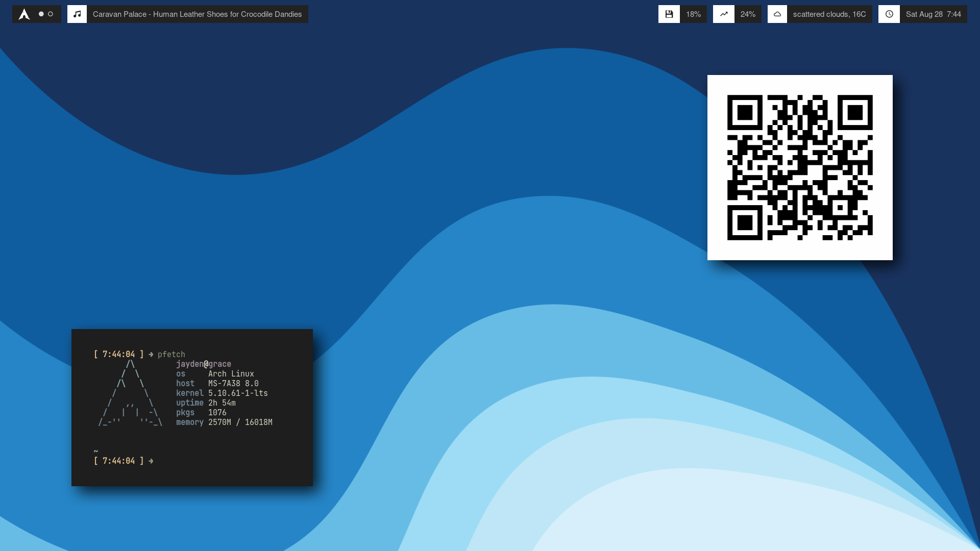The height and width of the screenshot is (551, 980).
Task: Click the cloud weather icon
Action: 777,14
